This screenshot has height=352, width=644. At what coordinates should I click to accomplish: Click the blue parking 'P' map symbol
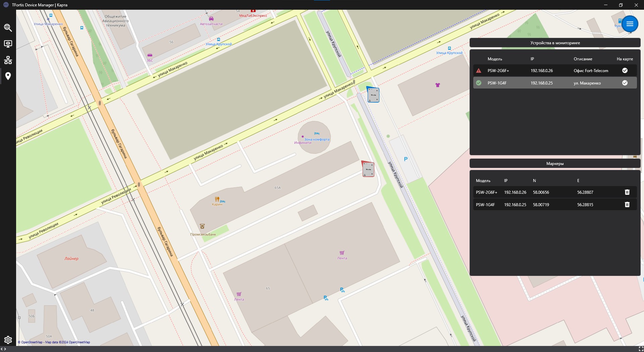(x=406, y=159)
